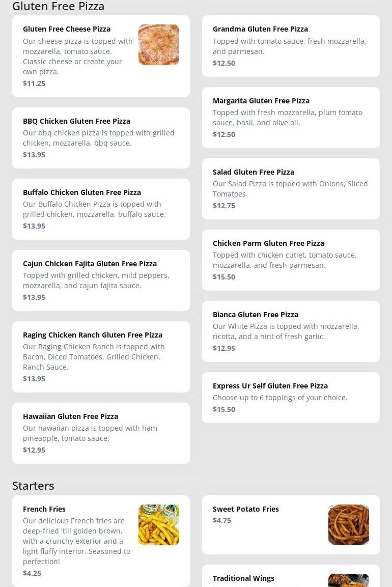The image size is (392, 587).
Task: Open the Gluten Free Cheese Pizza photo
Action: click(x=158, y=45)
